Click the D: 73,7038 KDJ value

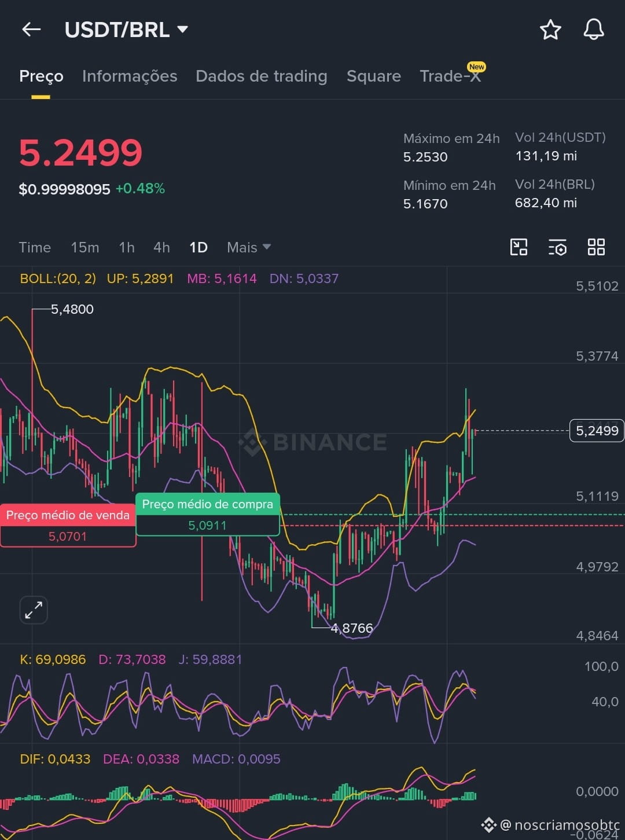[x=132, y=659]
